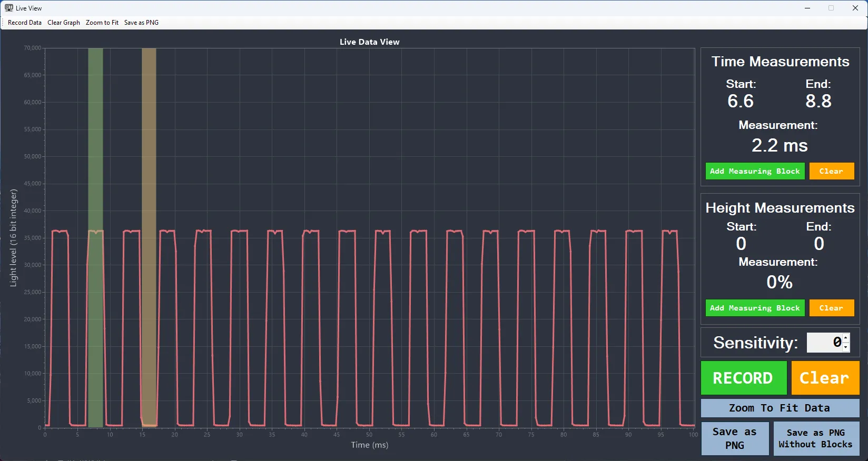Clear the Height Measurements block

[831, 308]
